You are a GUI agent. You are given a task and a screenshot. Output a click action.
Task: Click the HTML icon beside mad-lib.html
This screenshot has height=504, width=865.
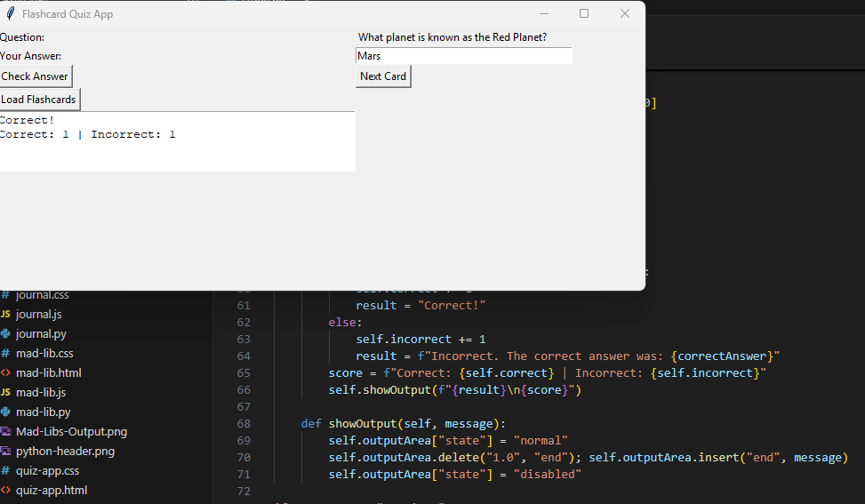(x=5, y=372)
